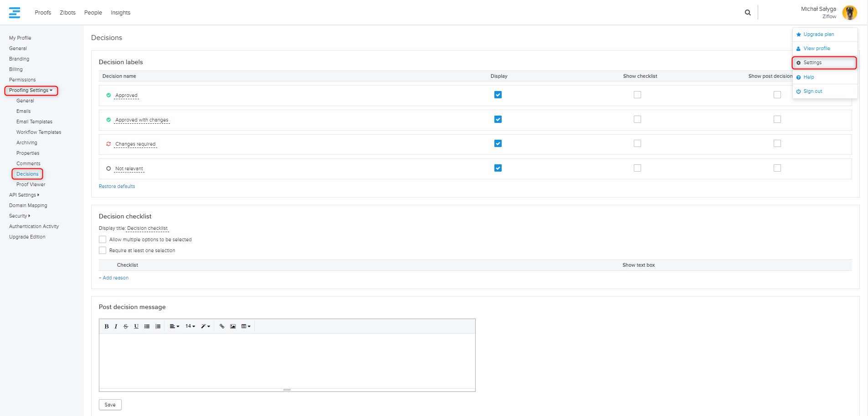Select Sign out from user menu
The height and width of the screenshot is (416, 868).
(812, 91)
